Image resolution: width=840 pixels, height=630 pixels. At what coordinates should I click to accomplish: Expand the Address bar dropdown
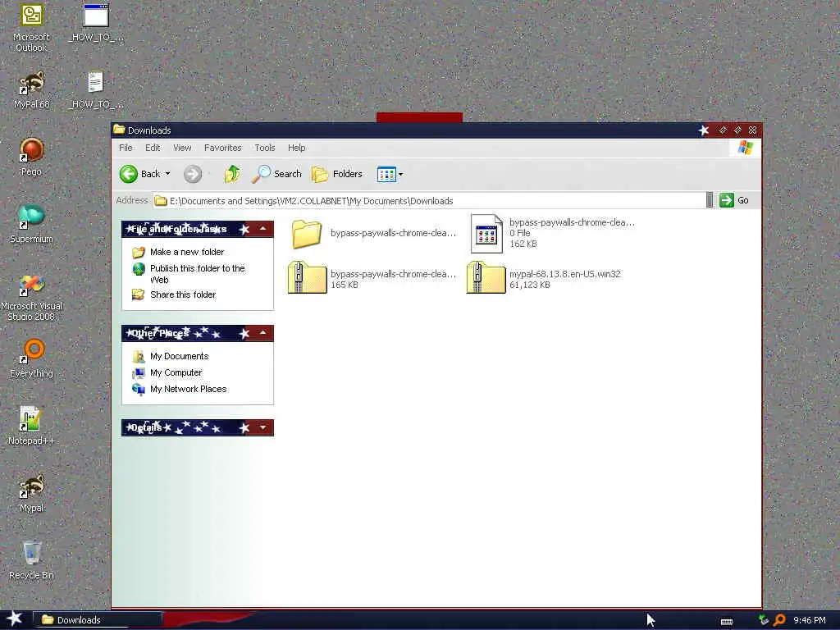click(710, 200)
